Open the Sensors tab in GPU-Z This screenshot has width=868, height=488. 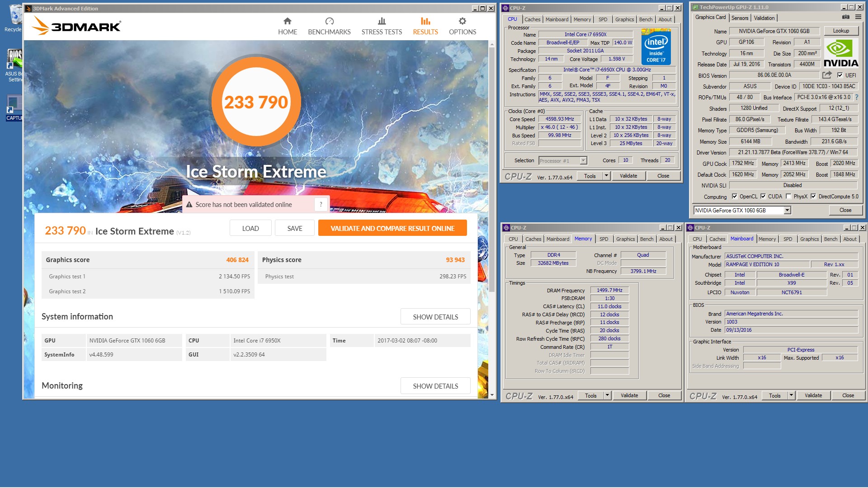coord(740,18)
